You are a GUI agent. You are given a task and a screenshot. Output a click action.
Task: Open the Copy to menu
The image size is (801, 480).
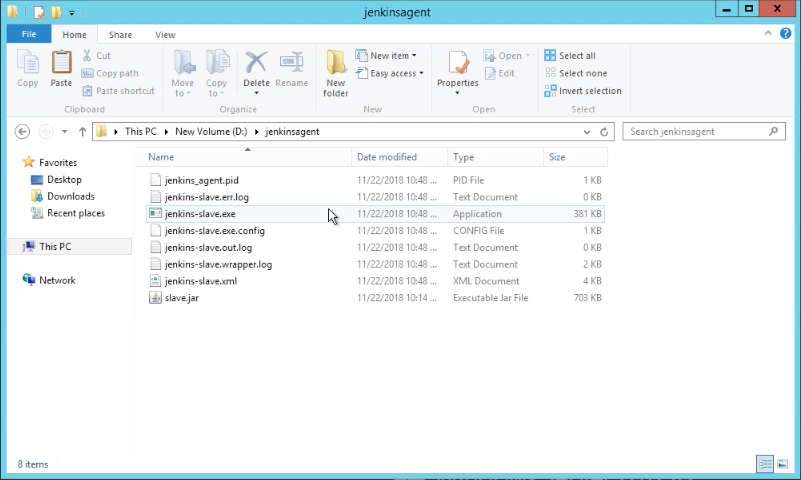217,74
